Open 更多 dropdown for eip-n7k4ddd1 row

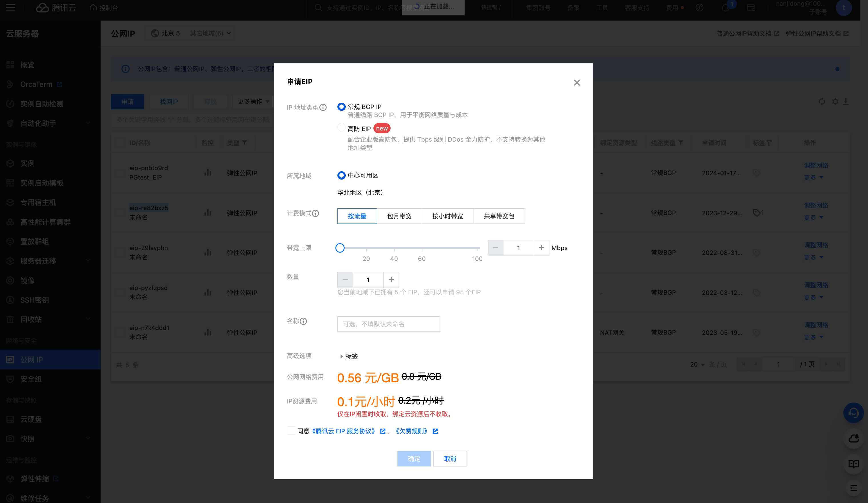coord(813,337)
